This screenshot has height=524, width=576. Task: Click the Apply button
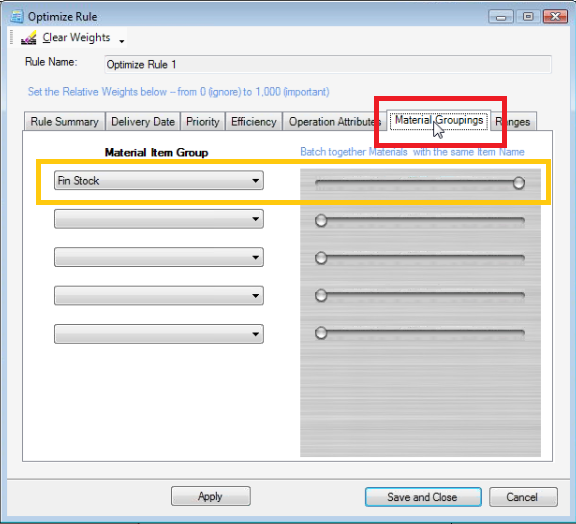click(211, 496)
